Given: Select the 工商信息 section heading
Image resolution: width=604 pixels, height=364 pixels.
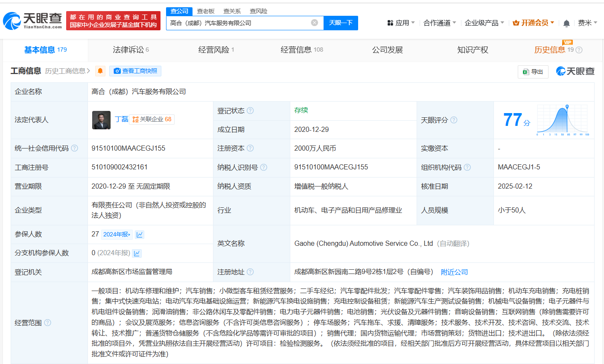Looking at the screenshot, I should pos(26,71).
